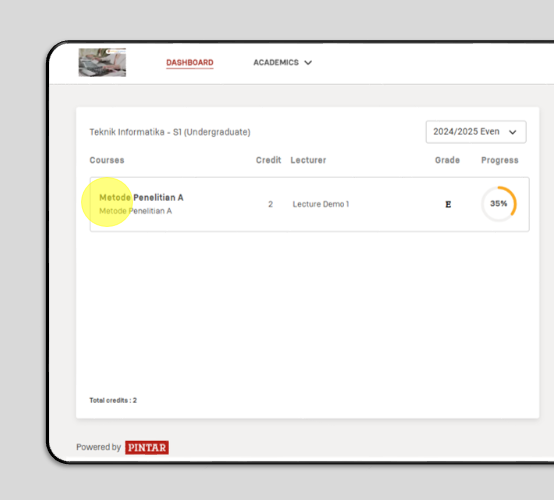Click the Progress column header
The width and height of the screenshot is (554, 500).
click(x=500, y=160)
